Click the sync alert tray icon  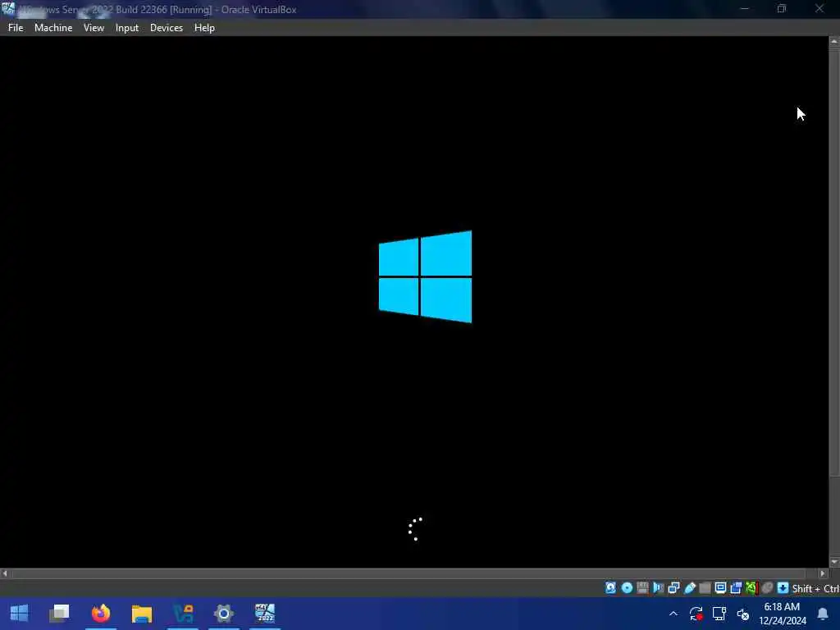(x=696, y=614)
